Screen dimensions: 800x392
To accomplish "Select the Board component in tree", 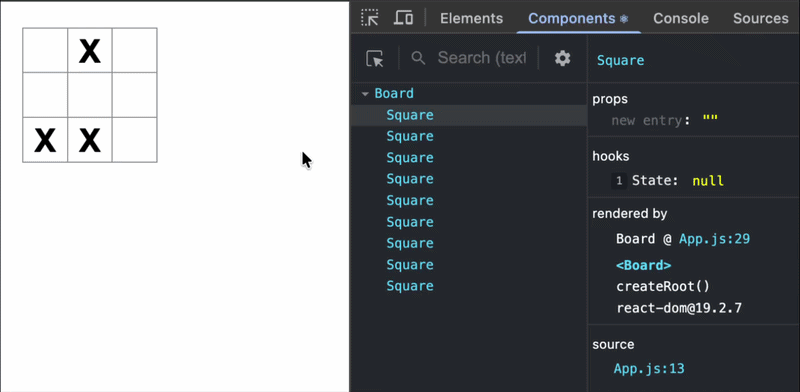I will pos(394,94).
